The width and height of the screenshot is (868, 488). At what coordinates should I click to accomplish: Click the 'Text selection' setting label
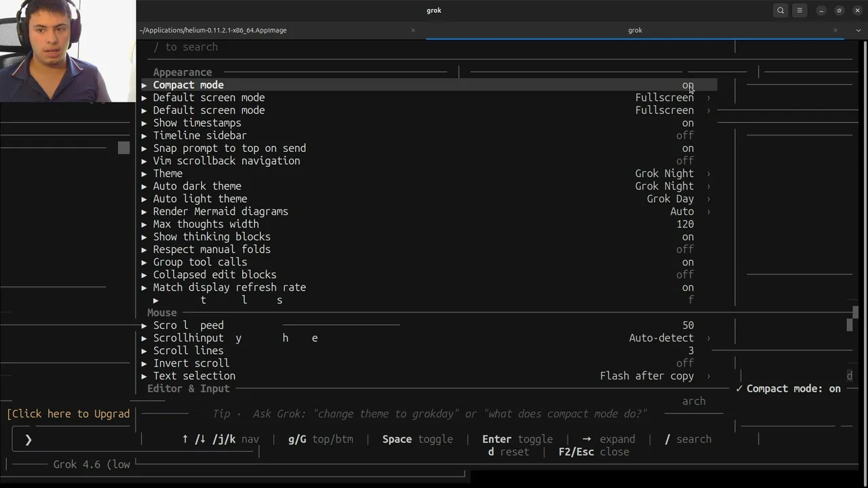tap(194, 376)
